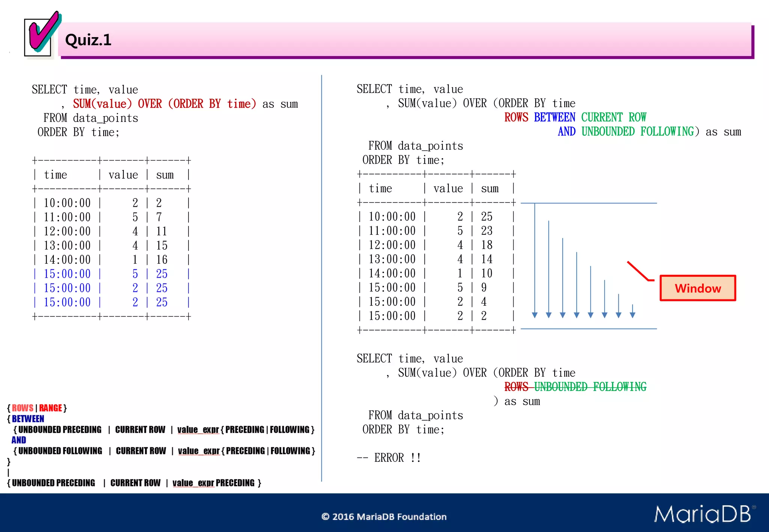This screenshot has height=532, width=769.
Task: Click sum 9 in right table
Action: 484,288
